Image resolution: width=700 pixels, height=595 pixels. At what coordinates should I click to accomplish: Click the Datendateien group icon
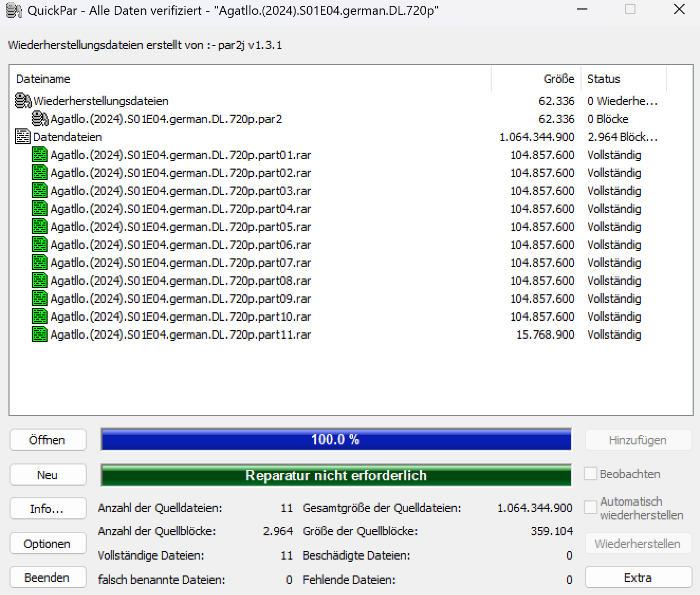[x=23, y=137]
